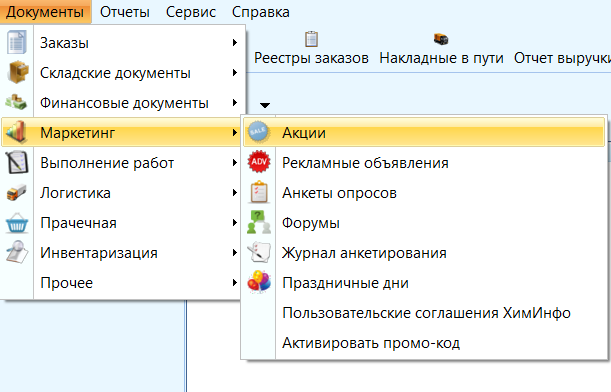
Task: Click the Прачечная label
Action: [x=78, y=223]
